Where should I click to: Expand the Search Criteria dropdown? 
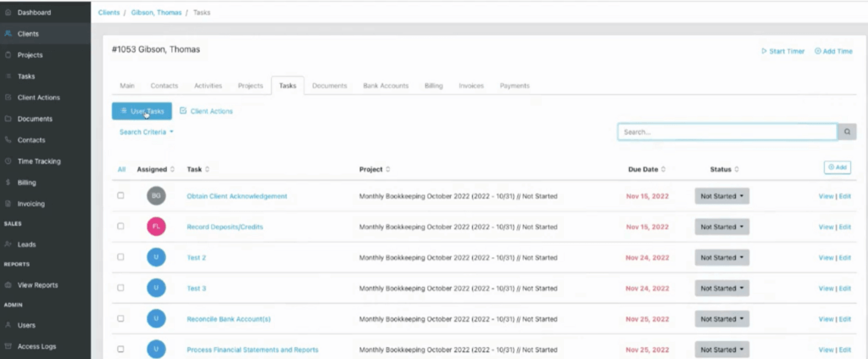(146, 132)
